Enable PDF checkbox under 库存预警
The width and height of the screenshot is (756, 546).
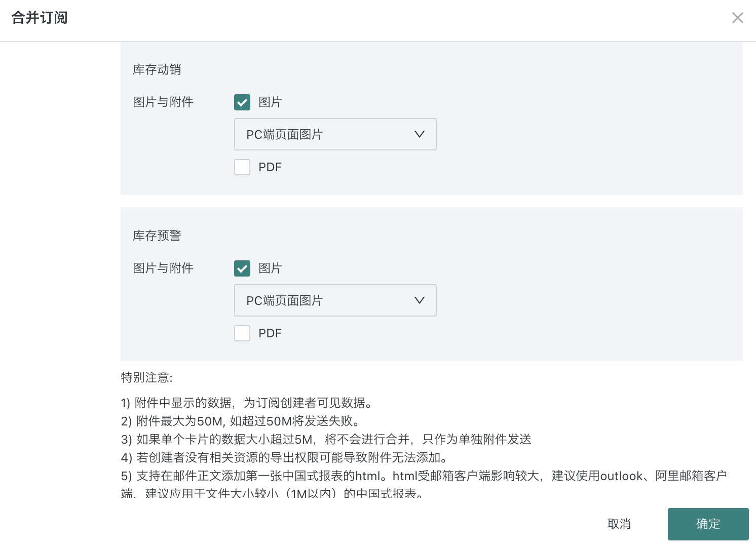[242, 333]
